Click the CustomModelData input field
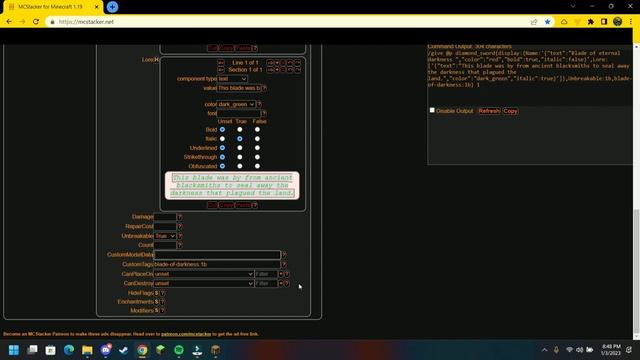 click(x=217, y=255)
